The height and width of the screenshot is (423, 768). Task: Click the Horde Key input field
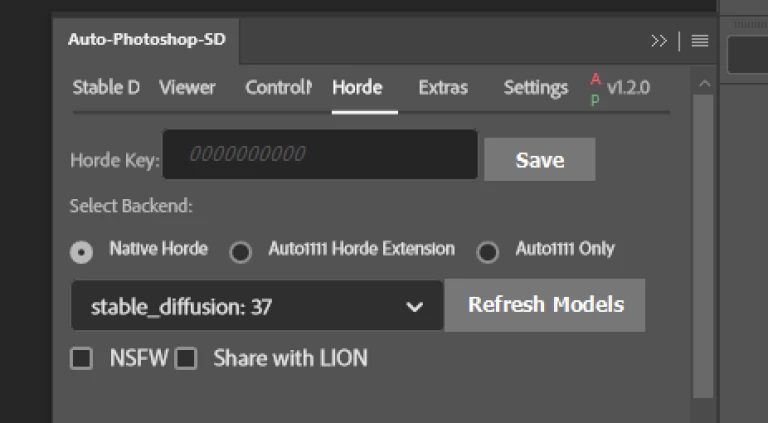(320, 154)
